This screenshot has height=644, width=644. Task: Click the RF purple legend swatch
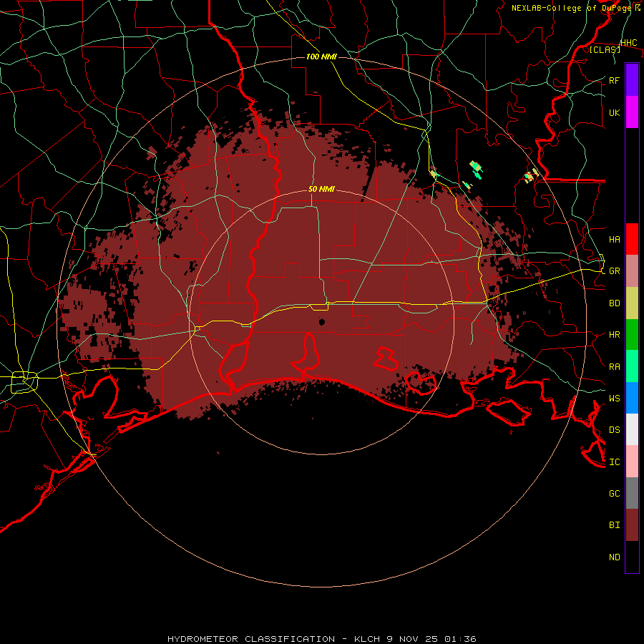point(632,80)
